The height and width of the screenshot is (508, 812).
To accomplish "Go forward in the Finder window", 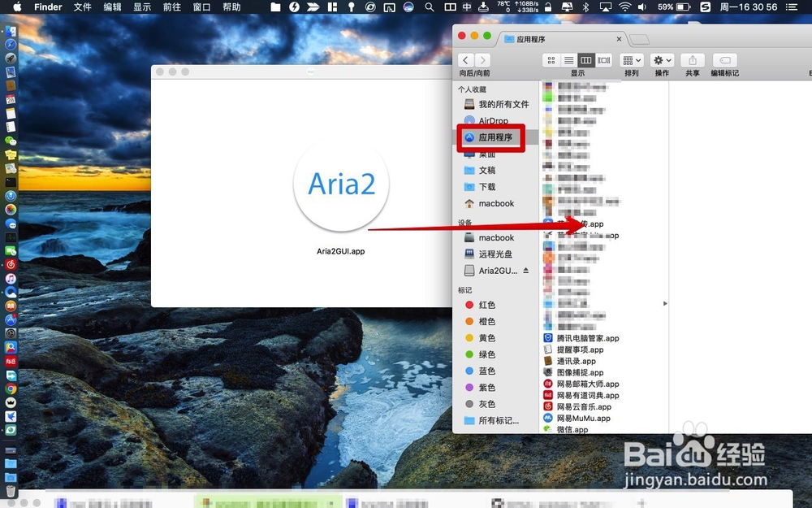I will coord(482,60).
